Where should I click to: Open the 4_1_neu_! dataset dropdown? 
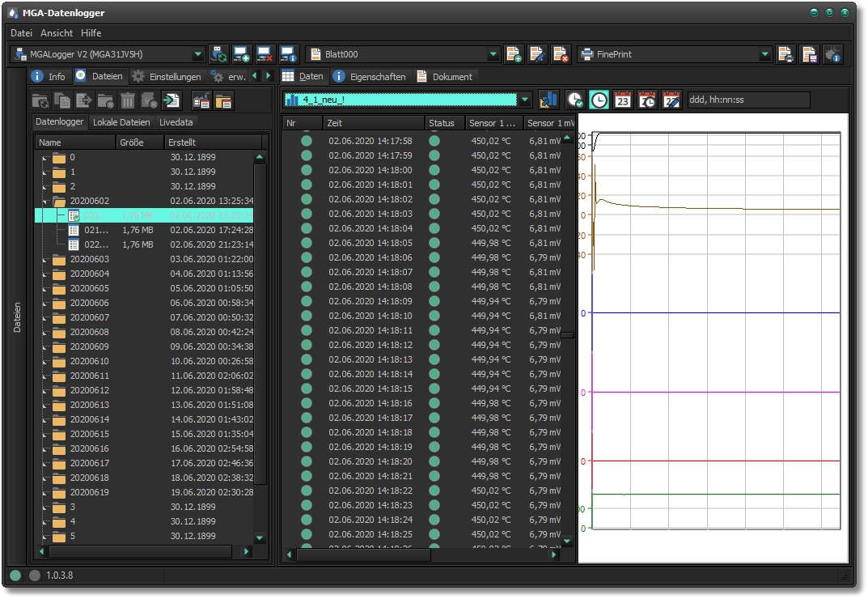[525, 100]
